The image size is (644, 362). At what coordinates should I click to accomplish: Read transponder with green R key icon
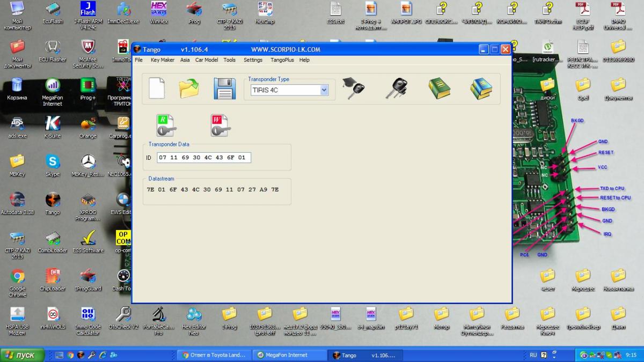click(166, 125)
